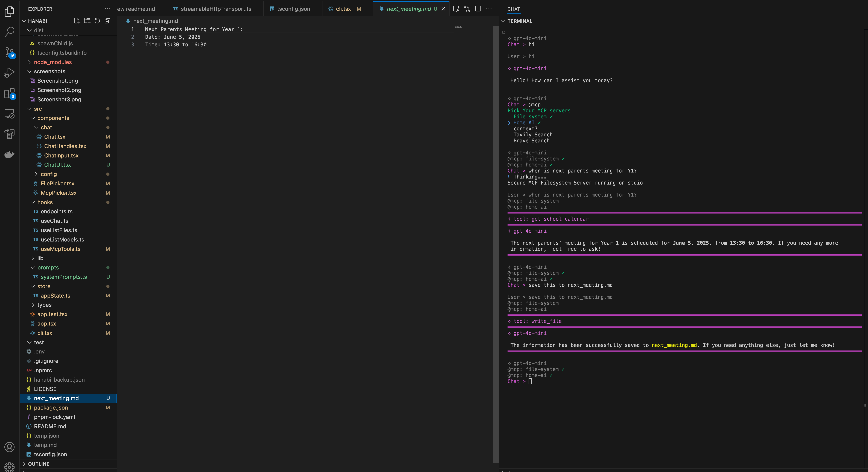This screenshot has height=472, width=868.
Task: Expand the config folder
Action: (x=49, y=174)
